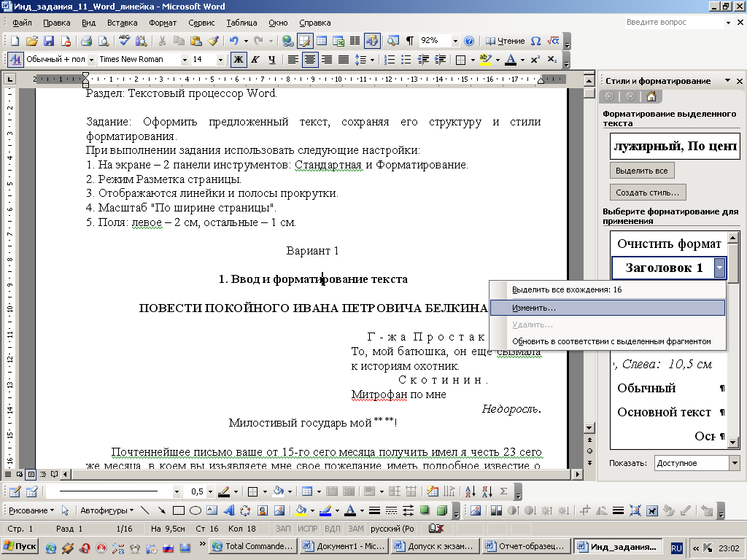
Task: Run the spelling check ABC icon
Action: click(124, 41)
